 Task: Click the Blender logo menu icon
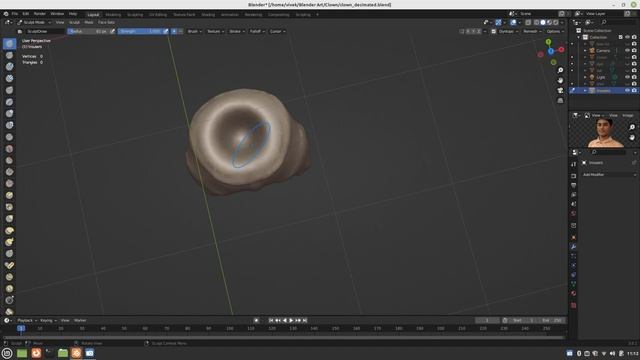tap(6, 14)
